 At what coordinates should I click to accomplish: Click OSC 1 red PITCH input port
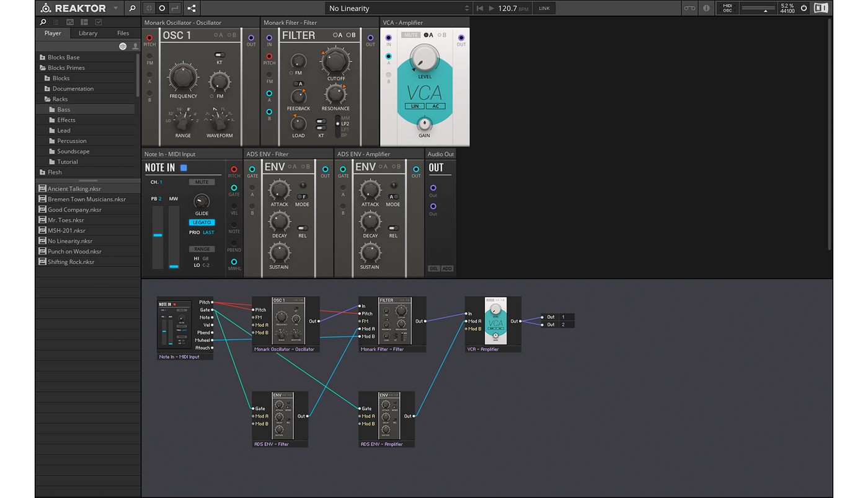pyautogui.click(x=149, y=38)
